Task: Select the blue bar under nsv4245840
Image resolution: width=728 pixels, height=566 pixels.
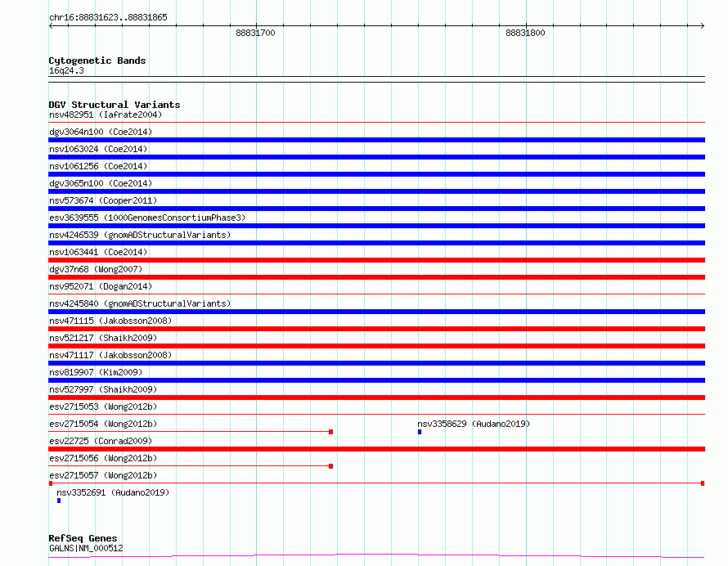Action: click(x=376, y=312)
